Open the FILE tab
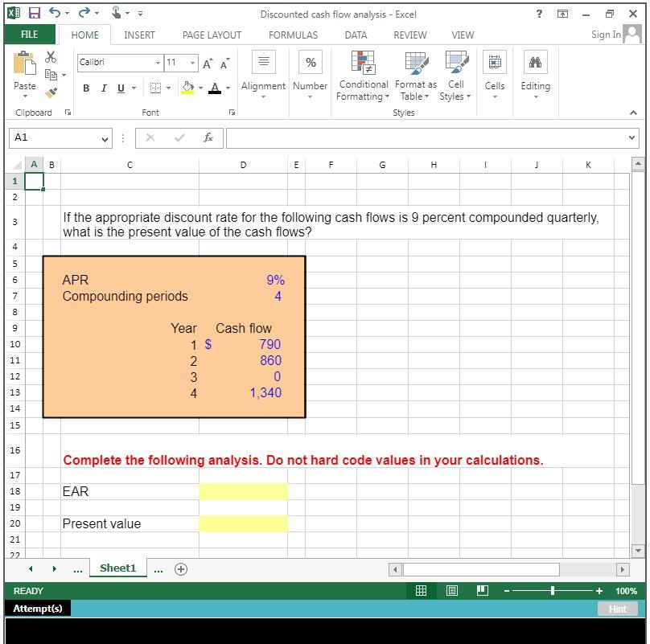This screenshot has width=650, height=644. point(30,35)
